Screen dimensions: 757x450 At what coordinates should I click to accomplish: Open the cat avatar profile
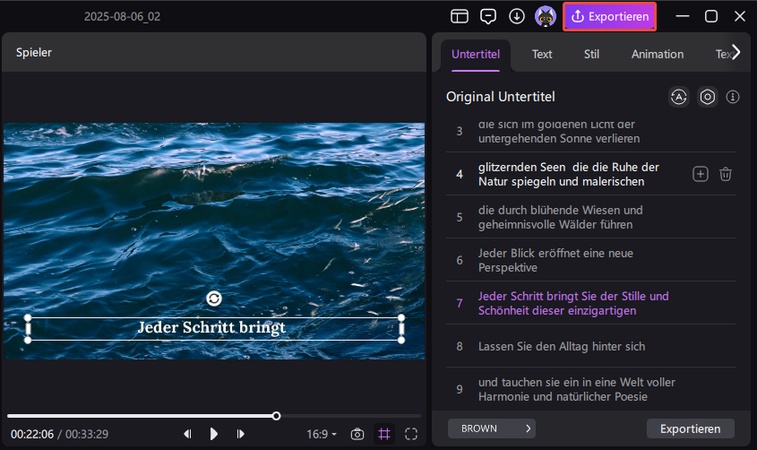[x=545, y=16]
